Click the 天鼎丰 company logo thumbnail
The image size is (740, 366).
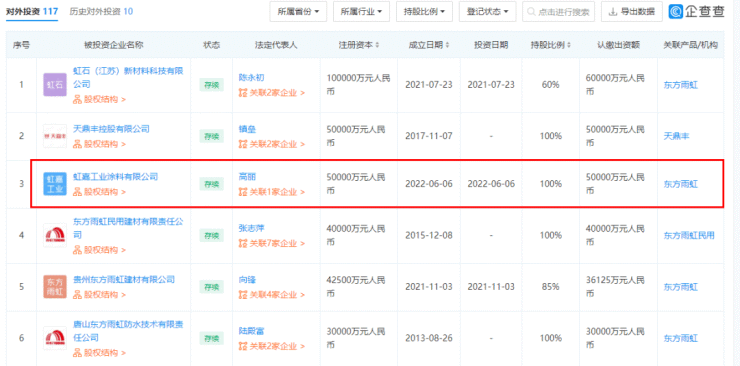(55, 136)
